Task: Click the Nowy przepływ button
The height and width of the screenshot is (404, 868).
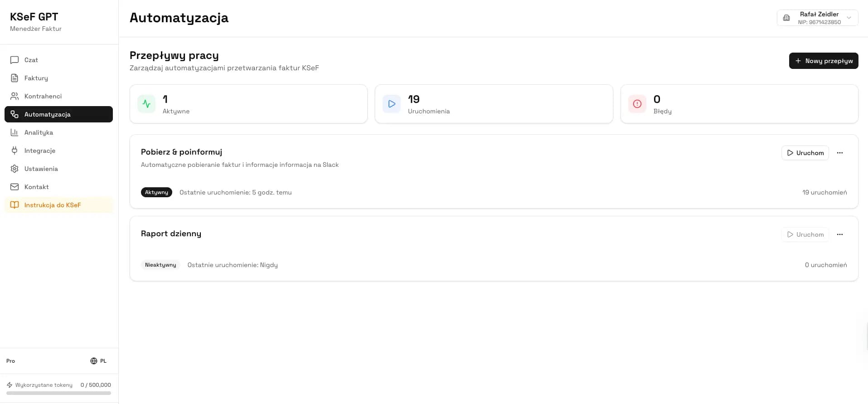Action: (x=823, y=61)
